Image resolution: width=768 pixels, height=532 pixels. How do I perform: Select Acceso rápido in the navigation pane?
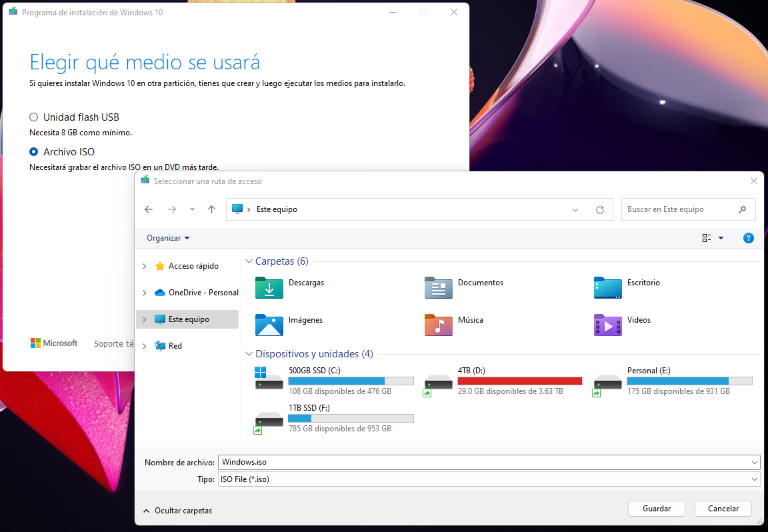pos(193,266)
